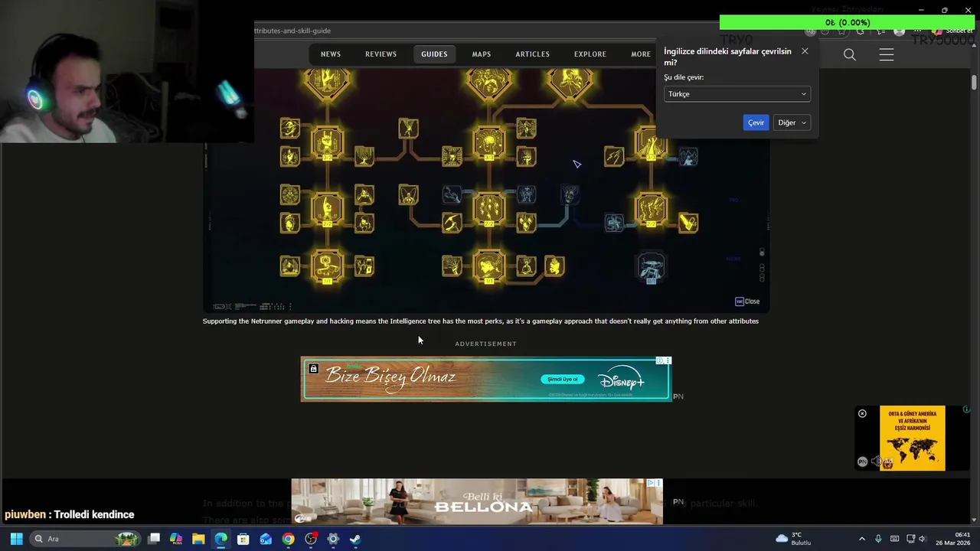Open volume control tray icon

tap(922, 539)
